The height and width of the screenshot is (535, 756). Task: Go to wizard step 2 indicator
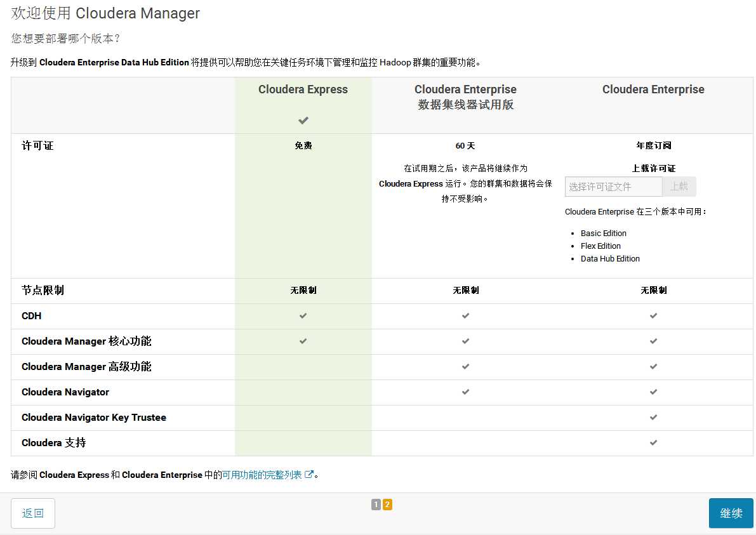click(x=387, y=505)
